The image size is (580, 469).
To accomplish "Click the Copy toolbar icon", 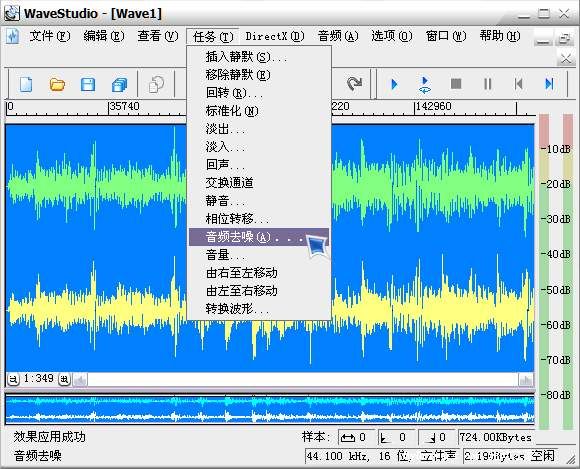I will [x=156, y=84].
